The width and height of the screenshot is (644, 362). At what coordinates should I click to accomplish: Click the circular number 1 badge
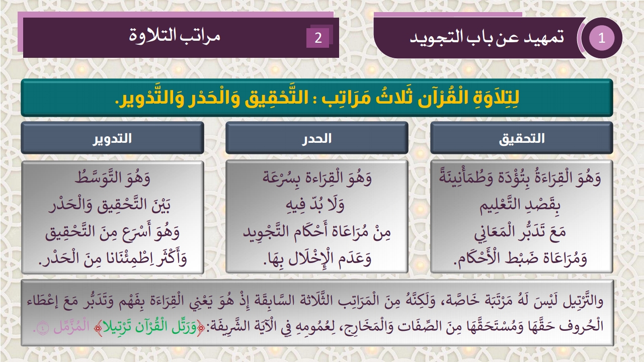point(602,38)
